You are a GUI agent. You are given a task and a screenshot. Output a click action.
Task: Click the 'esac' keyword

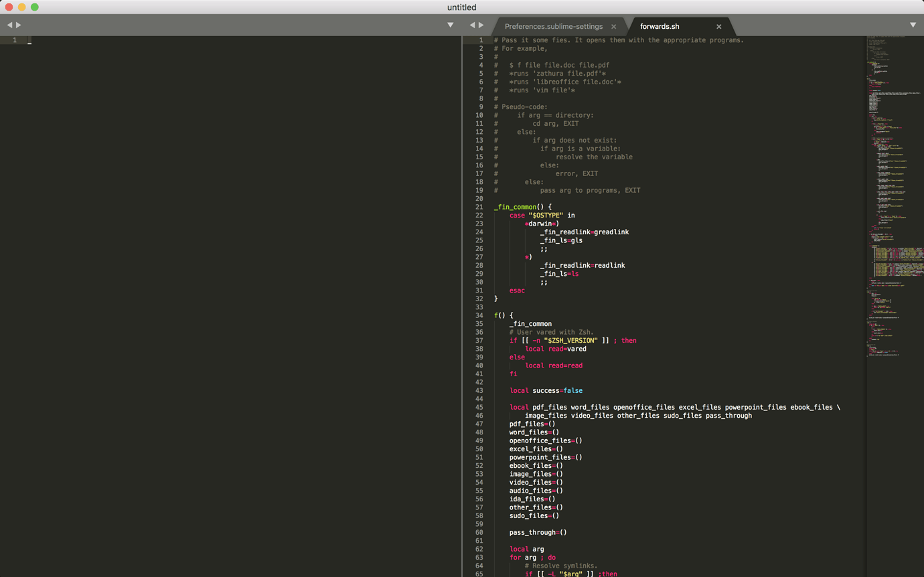click(517, 291)
